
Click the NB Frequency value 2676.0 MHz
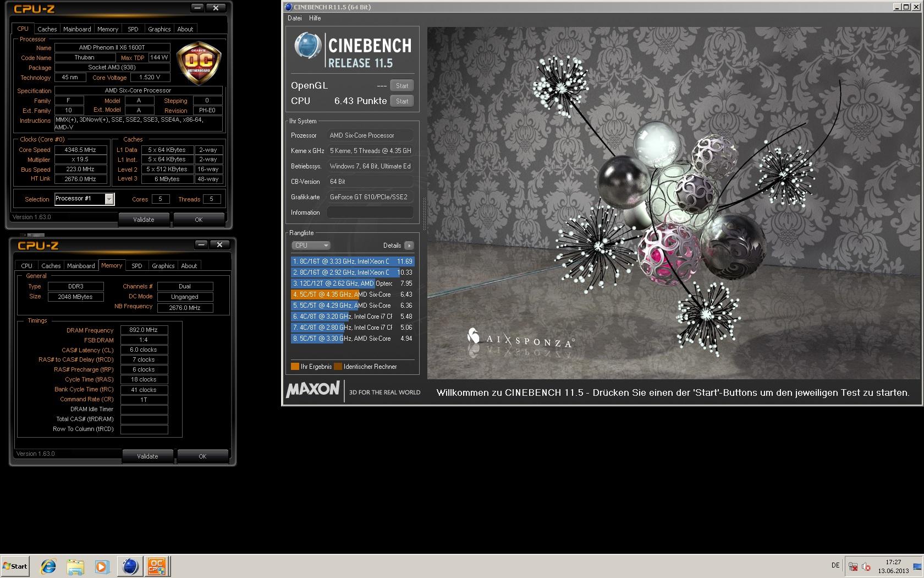[185, 308]
